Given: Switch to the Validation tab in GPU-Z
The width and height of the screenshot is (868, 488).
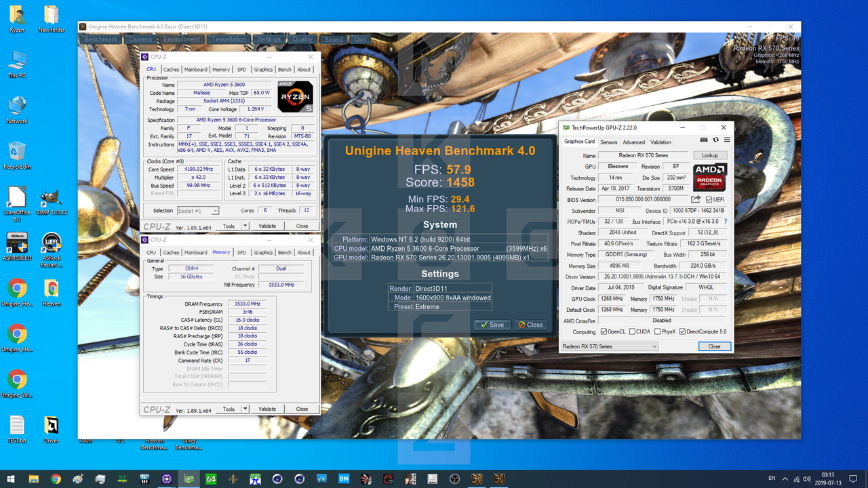Looking at the screenshot, I should click(660, 142).
